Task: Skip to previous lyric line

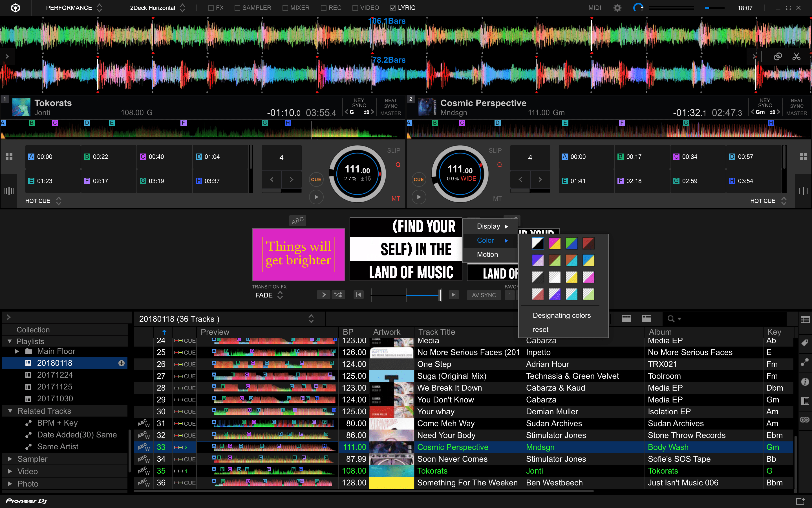Action: 359,295
